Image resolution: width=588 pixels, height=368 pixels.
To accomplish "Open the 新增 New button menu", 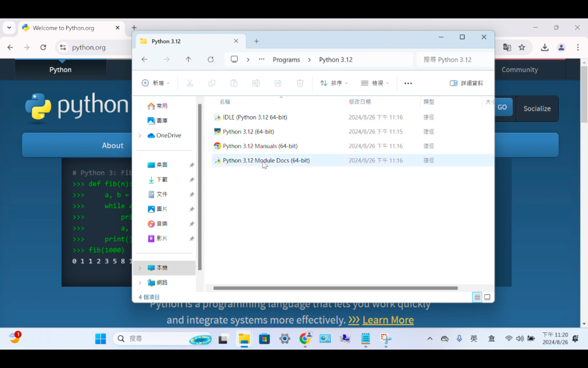I will click(156, 83).
